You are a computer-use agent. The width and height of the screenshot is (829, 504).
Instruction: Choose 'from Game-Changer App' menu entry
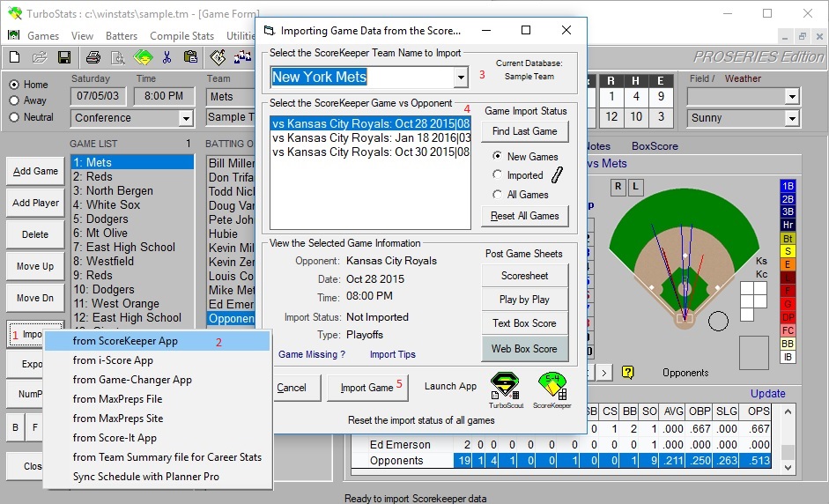pos(132,380)
